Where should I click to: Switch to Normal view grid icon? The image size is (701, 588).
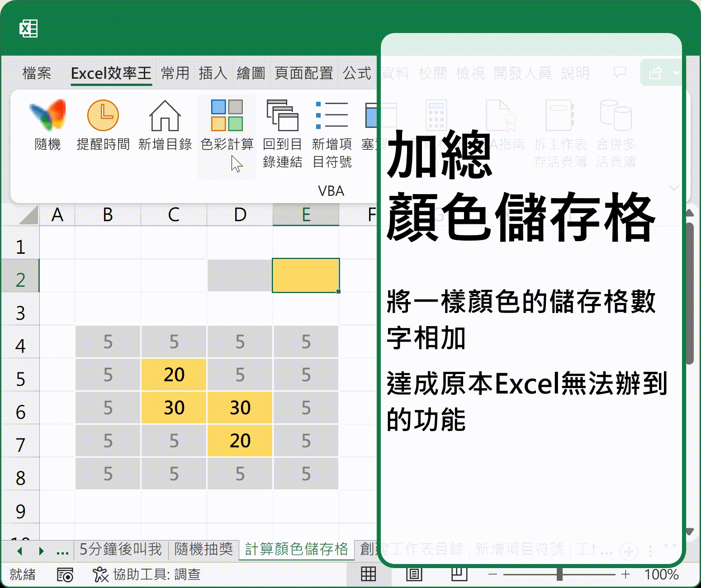click(368, 574)
